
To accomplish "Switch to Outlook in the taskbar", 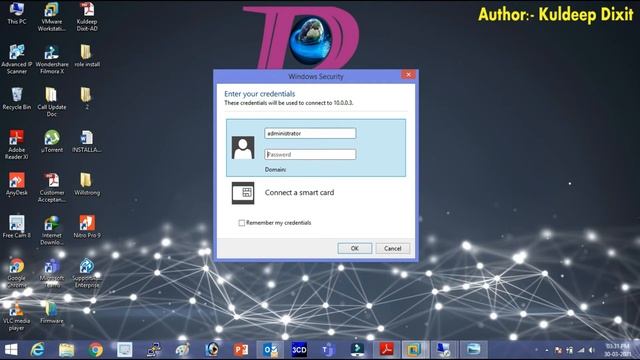I will point(270,350).
